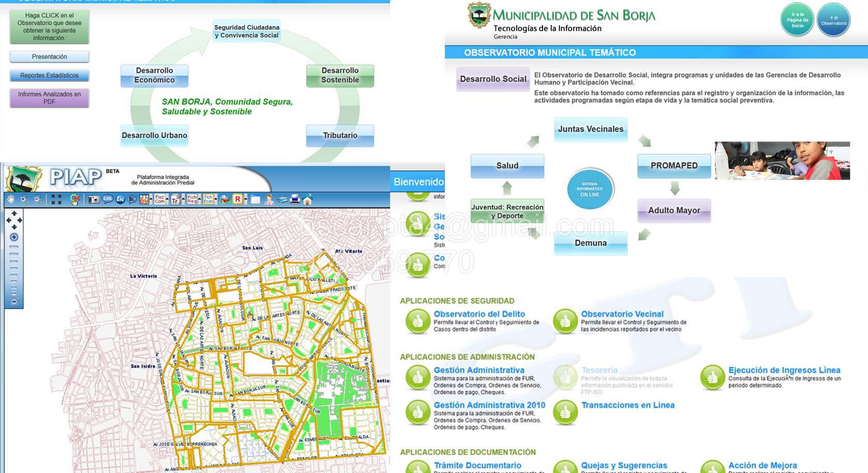This screenshot has height=473, width=868.
Task: Click the 'DU' grid icon
Action: (x=144, y=200)
